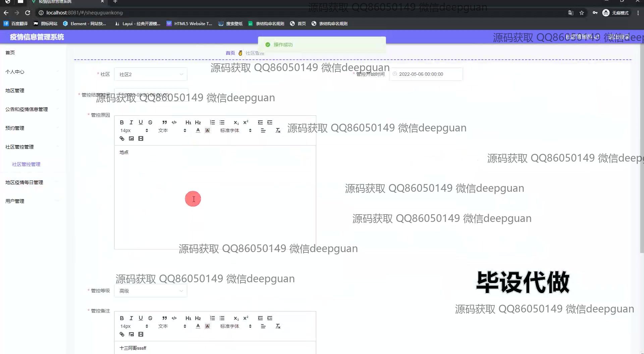
Task: Create bullet list in 管控原因 editor
Action: (222, 122)
